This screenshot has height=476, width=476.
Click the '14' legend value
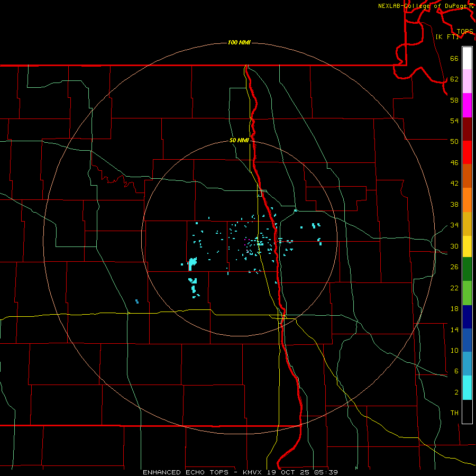454,329
